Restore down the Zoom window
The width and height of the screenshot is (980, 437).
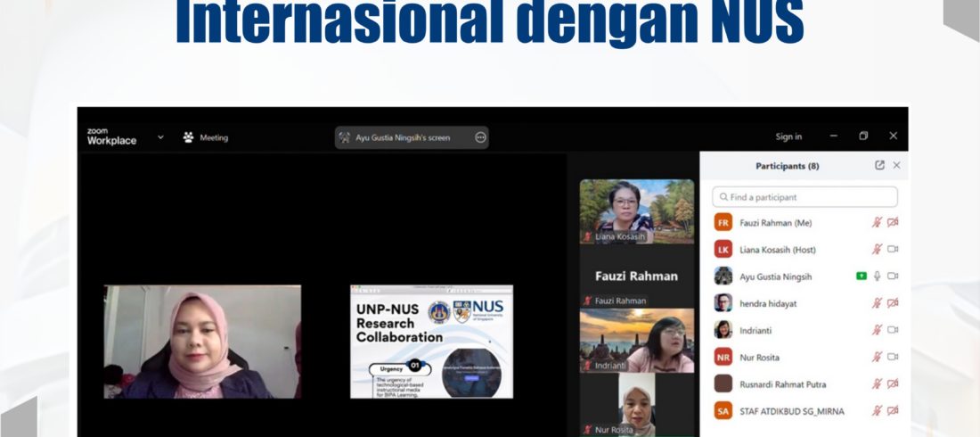tap(863, 136)
